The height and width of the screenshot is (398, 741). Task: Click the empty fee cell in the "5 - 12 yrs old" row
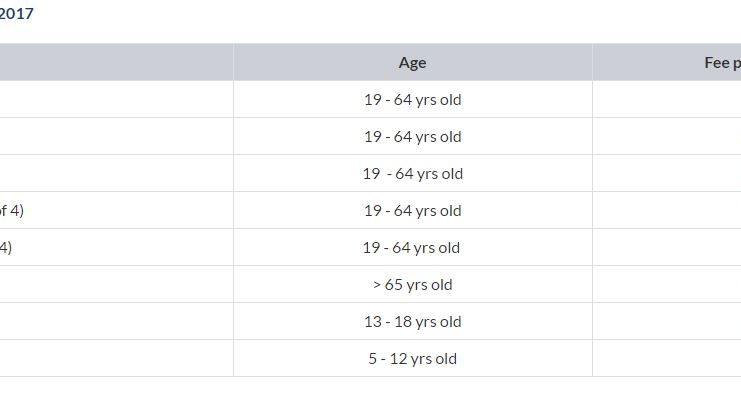(667, 358)
